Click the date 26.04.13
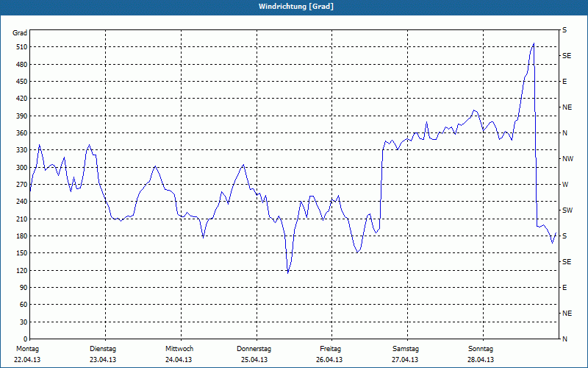Viewport: 588px width, 368px height. (x=329, y=360)
